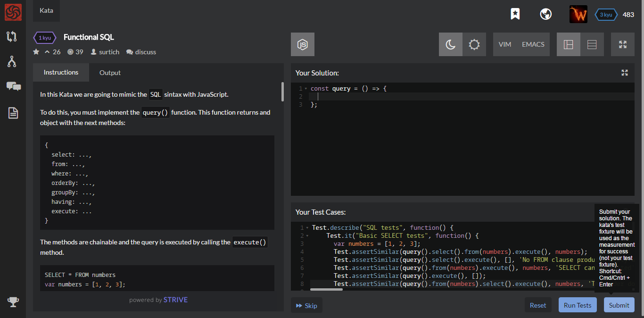This screenshot has height=318, width=644.
Task: Open the leaderboard trophy icon
Action: [x=13, y=302]
